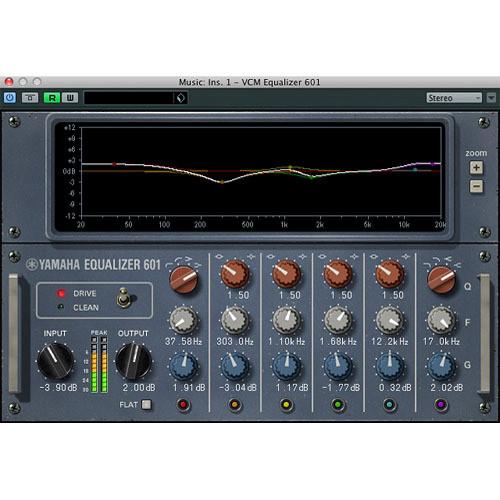Zoom in the EQ graph with plus
The width and height of the screenshot is (500, 500).
pyautogui.click(x=476, y=168)
